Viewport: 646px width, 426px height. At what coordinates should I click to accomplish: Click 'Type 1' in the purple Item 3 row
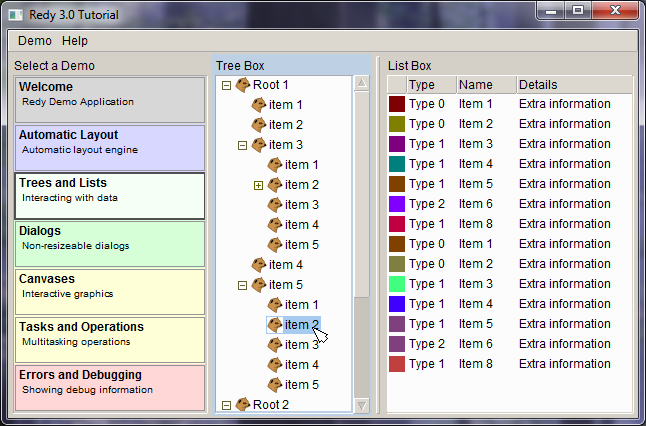point(427,144)
